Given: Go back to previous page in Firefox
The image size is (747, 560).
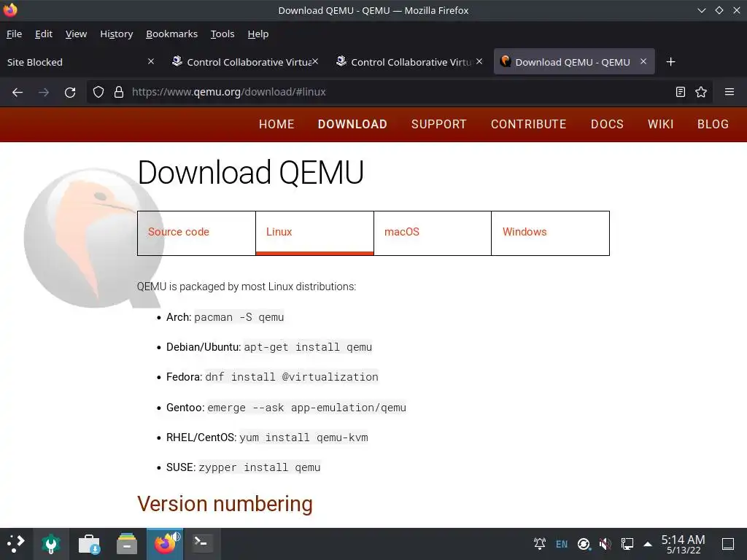Looking at the screenshot, I should (18, 92).
